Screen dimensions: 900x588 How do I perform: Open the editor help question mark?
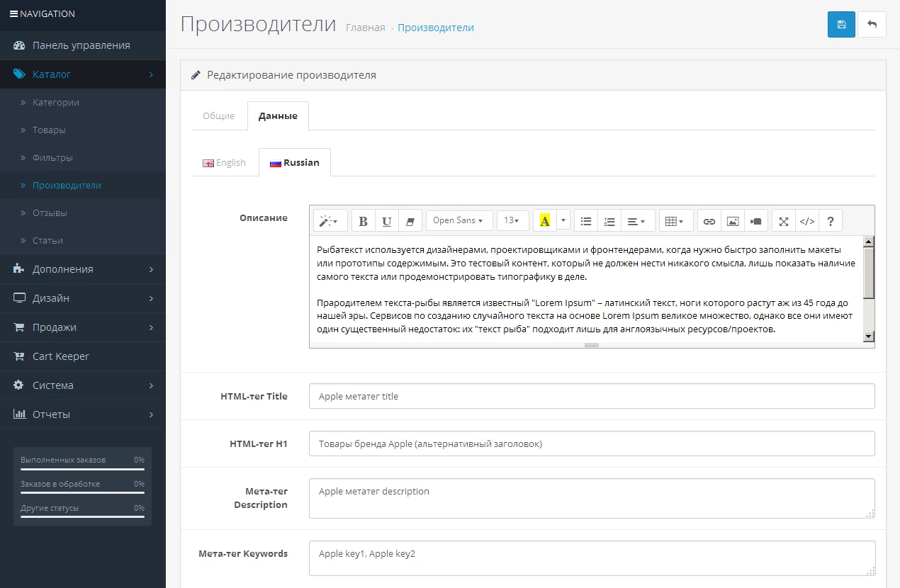pyautogui.click(x=831, y=221)
